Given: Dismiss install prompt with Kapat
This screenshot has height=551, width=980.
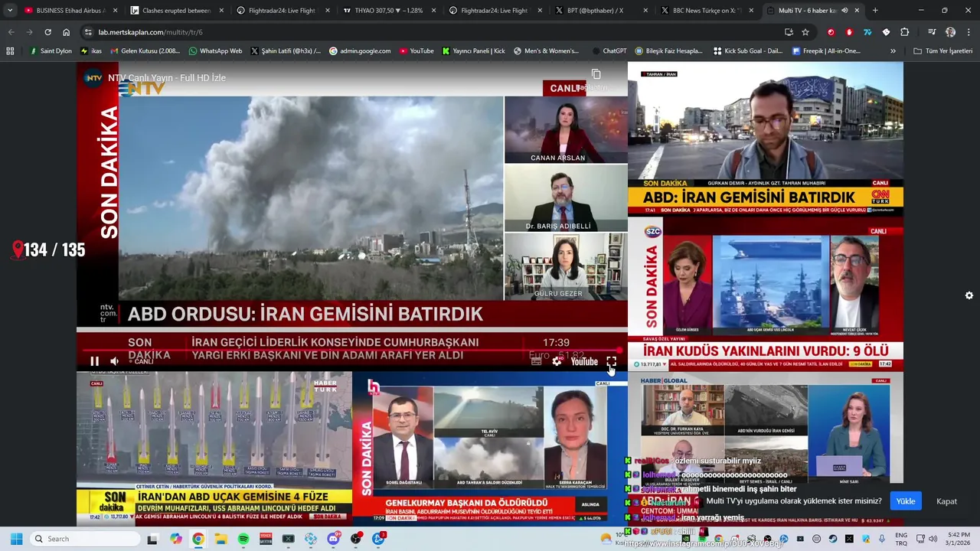Looking at the screenshot, I should coord(947,501).
